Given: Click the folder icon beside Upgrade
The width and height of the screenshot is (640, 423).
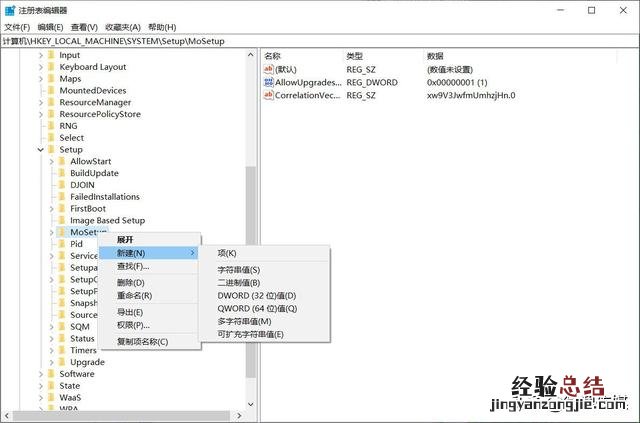Looking at the screenshot, I should [x=62, y=363].
